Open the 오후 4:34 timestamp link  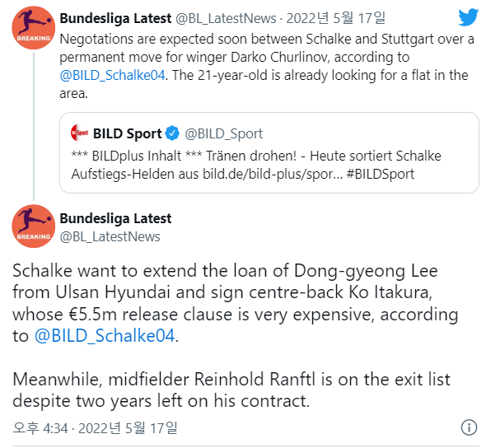click(95, 428)
